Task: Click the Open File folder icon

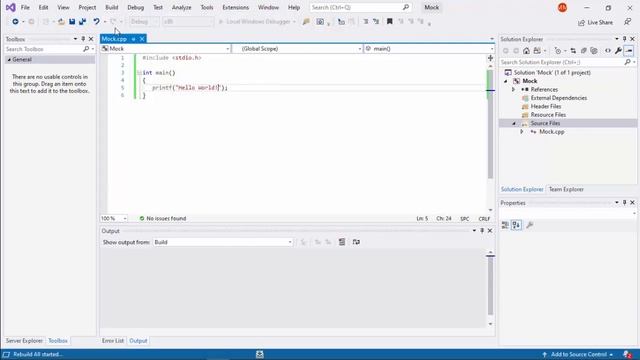Action: (61, 22)
